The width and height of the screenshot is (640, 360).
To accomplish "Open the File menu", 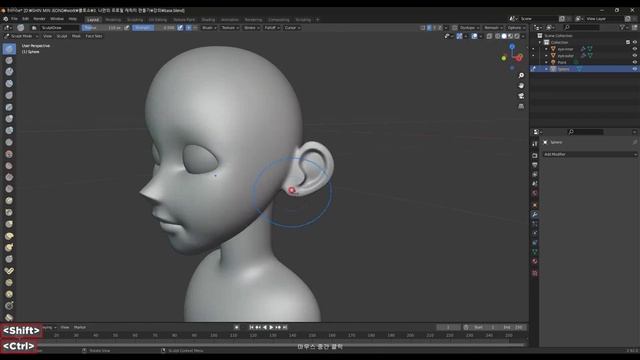I will (x=15, y=19).
